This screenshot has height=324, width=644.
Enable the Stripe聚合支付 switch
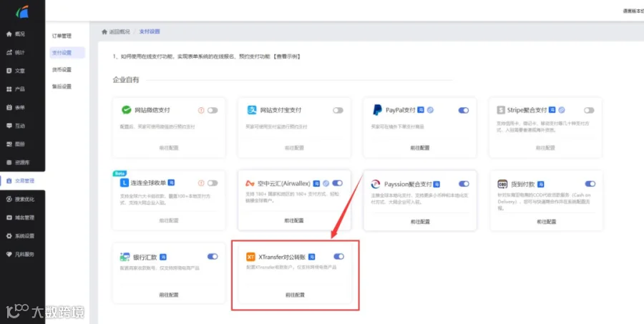tap(589, 110)
